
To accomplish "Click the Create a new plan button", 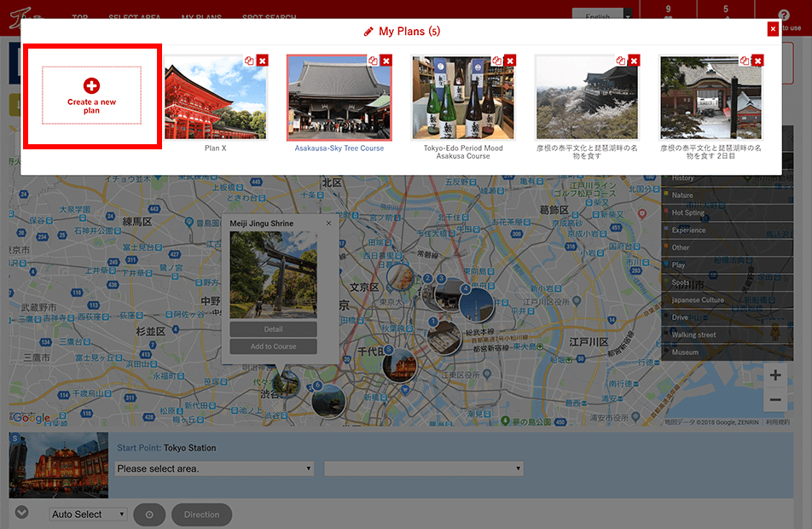I will (x=91, y=96).
